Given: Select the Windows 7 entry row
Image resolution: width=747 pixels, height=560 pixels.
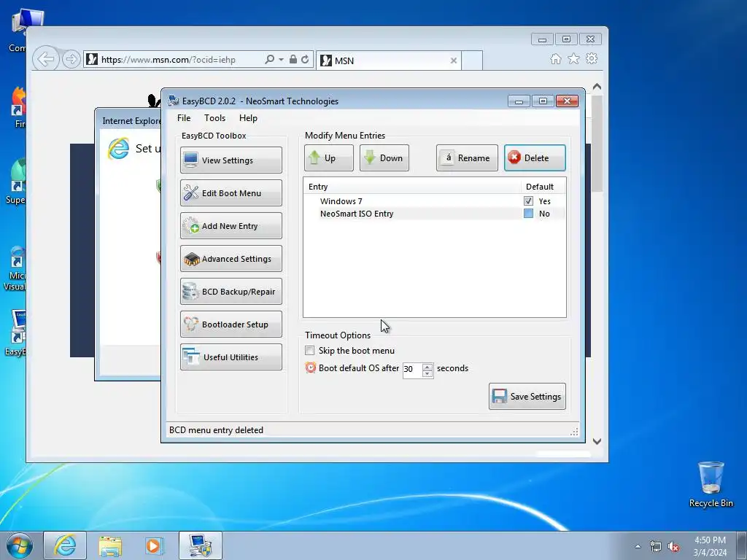Looking at the screenshot, I should coord(435,201).
